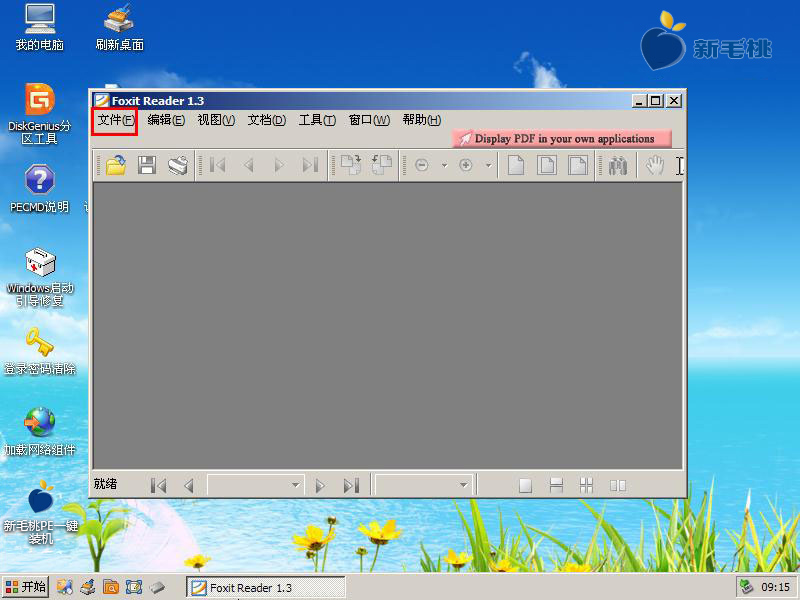Select continuous facing layout in status bar
The image size is (800, 600).
[587, 485]
